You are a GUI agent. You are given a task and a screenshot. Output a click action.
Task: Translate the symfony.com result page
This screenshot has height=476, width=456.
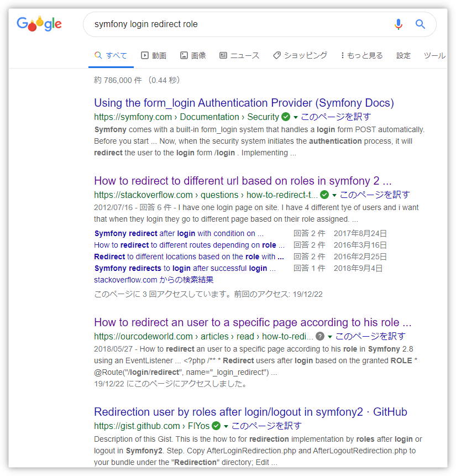click(x=336, y=117)
